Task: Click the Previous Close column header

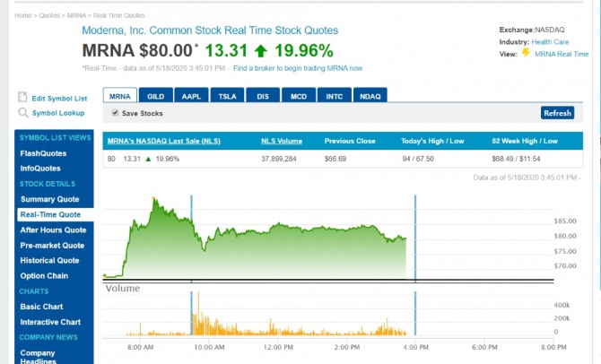Action: point(350,141)
